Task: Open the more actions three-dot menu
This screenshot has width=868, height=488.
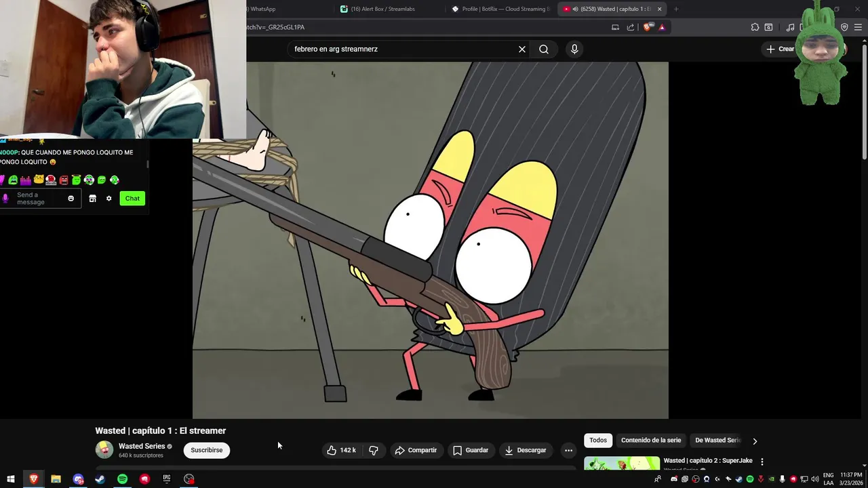Action: (x=568, y=450)
